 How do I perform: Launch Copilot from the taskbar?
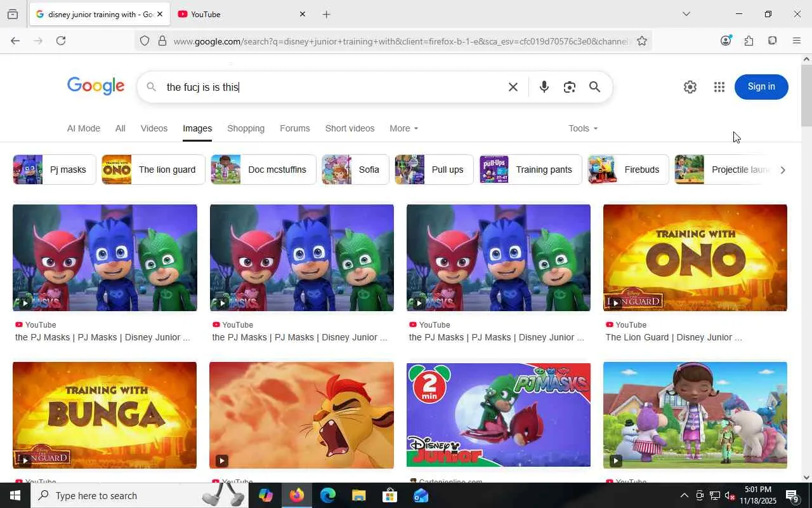pos(266,495)
